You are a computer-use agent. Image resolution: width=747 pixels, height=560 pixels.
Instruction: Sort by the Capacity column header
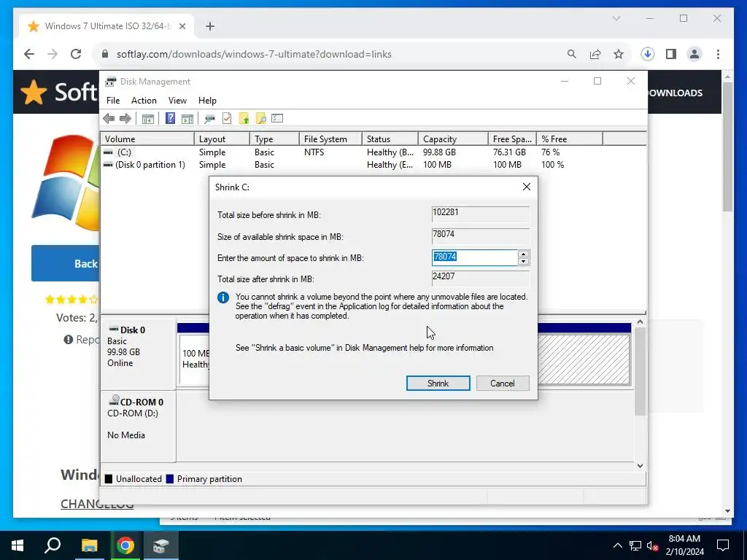pos(453,139)
